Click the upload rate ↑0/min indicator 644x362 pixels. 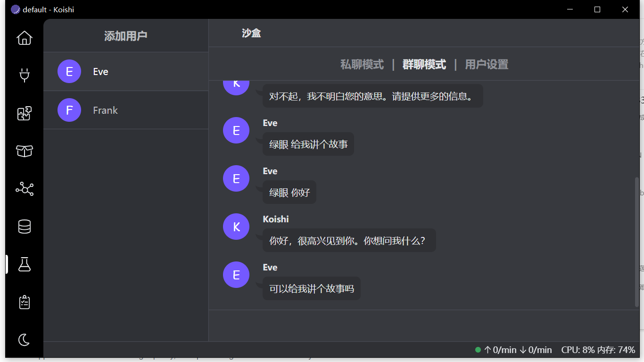tap(500, 350)
